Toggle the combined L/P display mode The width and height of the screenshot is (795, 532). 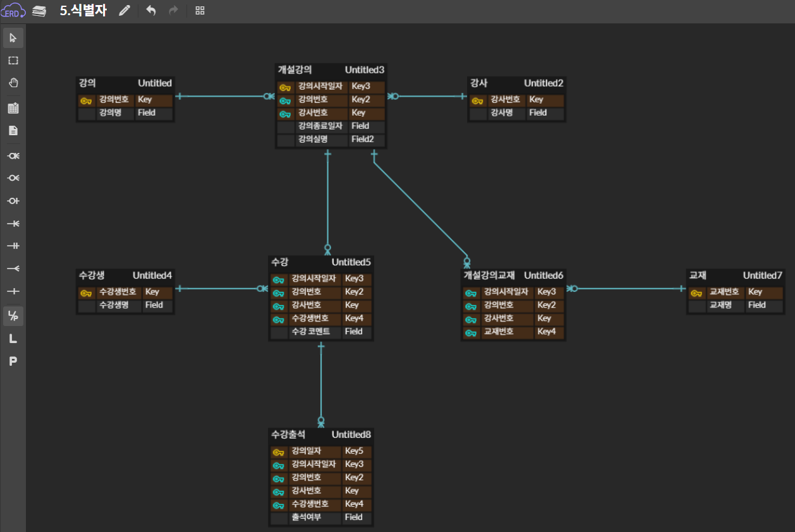click(13, 316)
